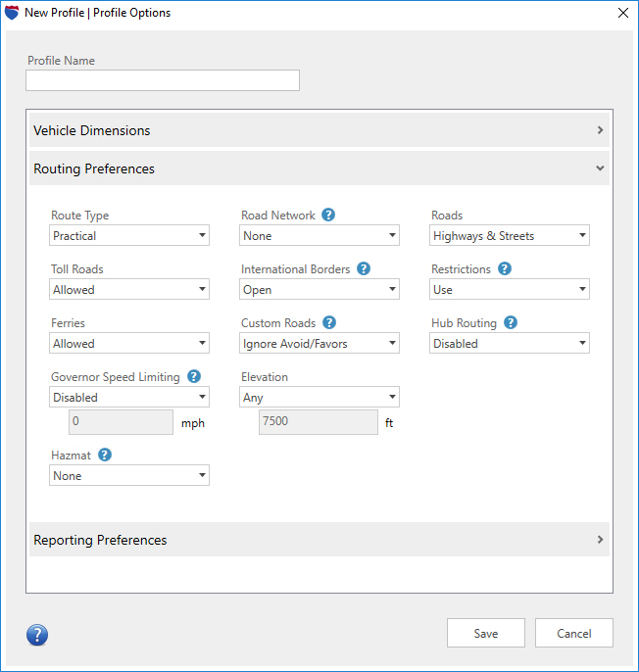Click the help icon next to Road Network
Image resolution: width=639 pixels, height=672 pixels.
point(328,215)
